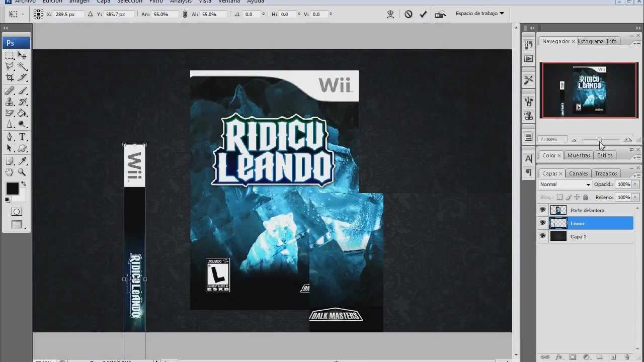
Task: Select the Blur tool
Action: coord(10,124)
